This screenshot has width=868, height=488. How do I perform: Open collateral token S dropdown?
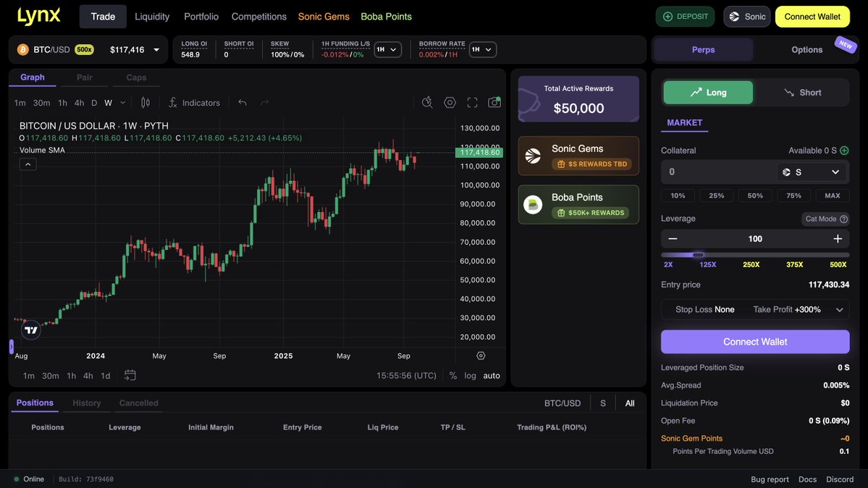(x=811, y=172)
